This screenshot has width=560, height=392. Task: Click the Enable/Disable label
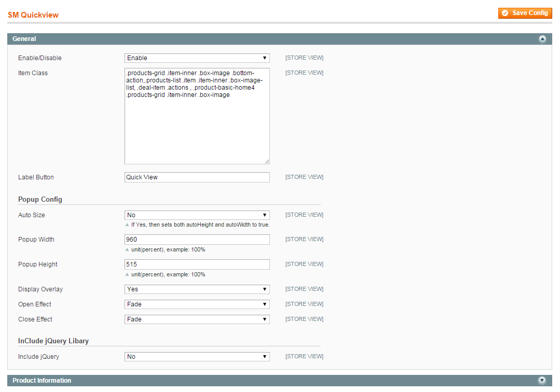coord(39,58)
